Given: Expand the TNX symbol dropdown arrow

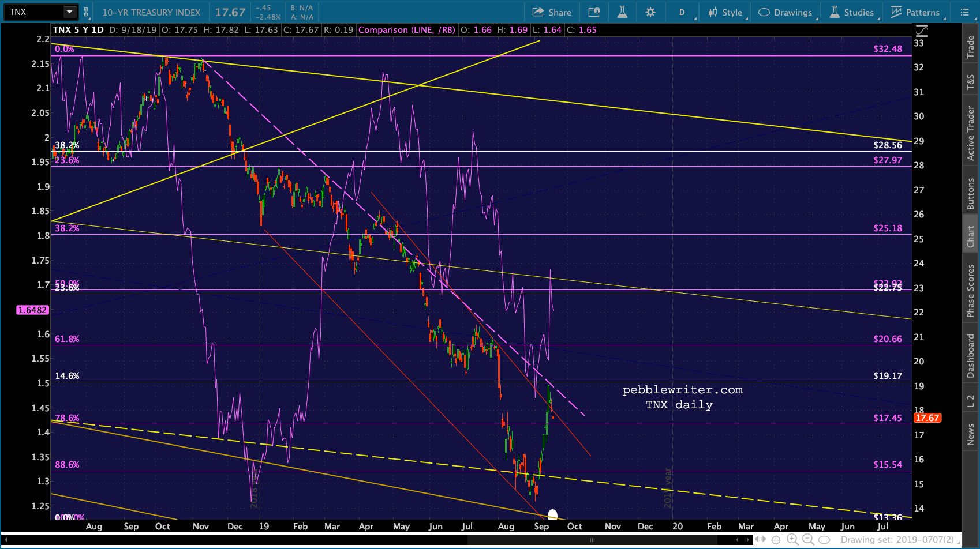Looking at the screenshot, I should (x=69, y=12).
